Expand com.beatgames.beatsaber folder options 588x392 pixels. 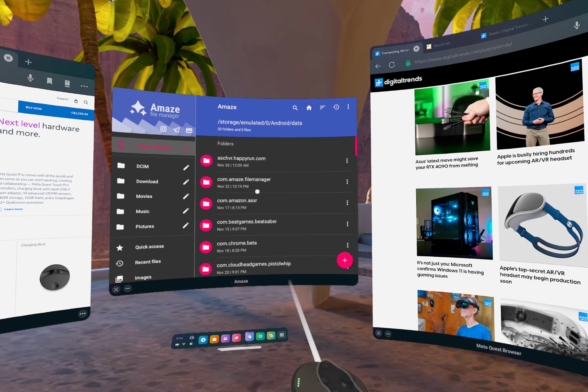point(348,224)
